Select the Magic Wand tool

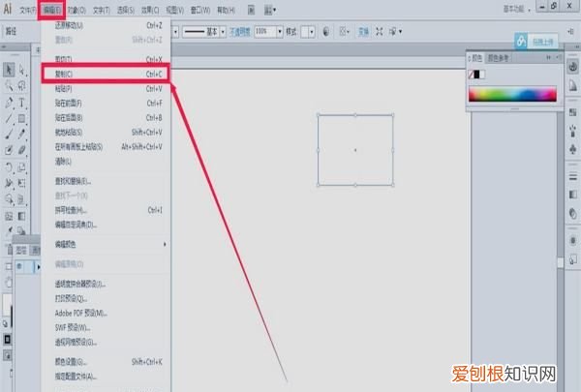tap(9, 86)
